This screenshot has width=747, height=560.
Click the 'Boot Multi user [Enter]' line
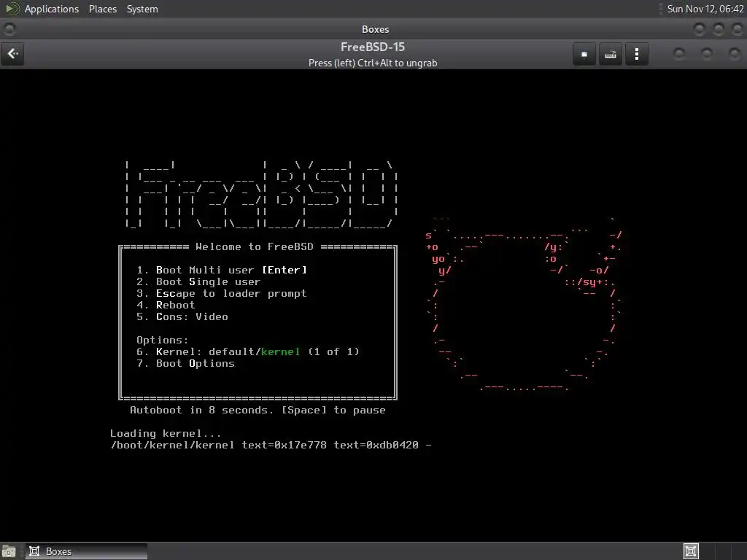click(222, 270)
